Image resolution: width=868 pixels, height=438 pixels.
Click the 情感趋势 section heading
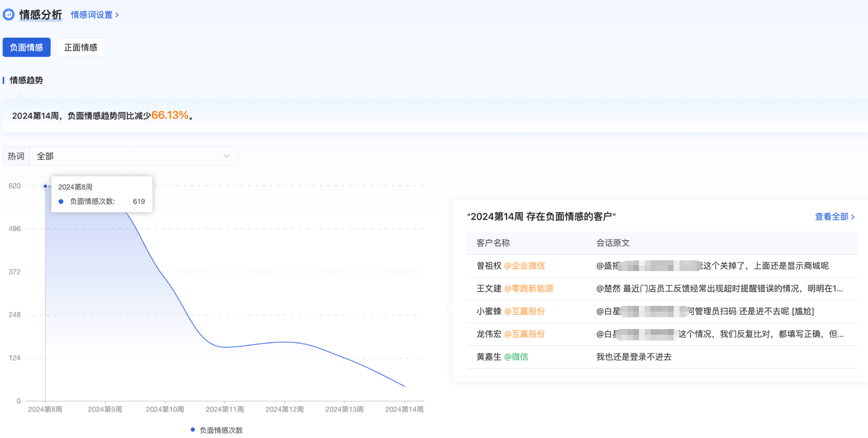[26, 80]
